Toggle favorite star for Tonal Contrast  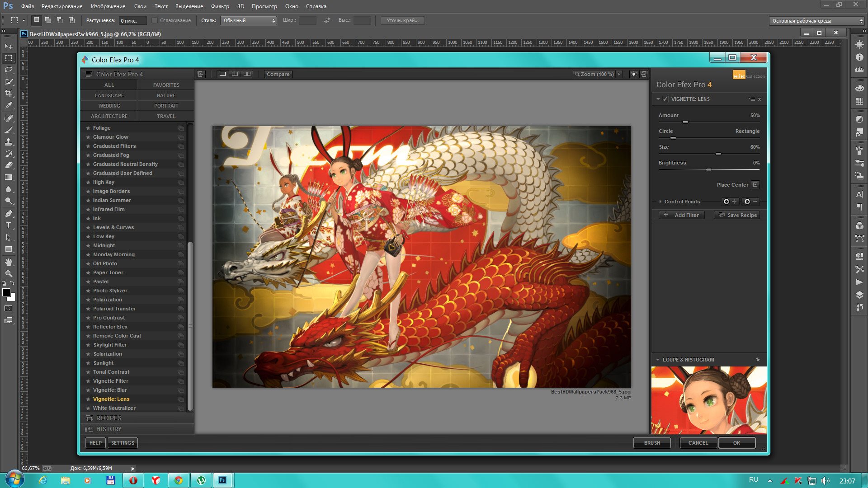88,372
